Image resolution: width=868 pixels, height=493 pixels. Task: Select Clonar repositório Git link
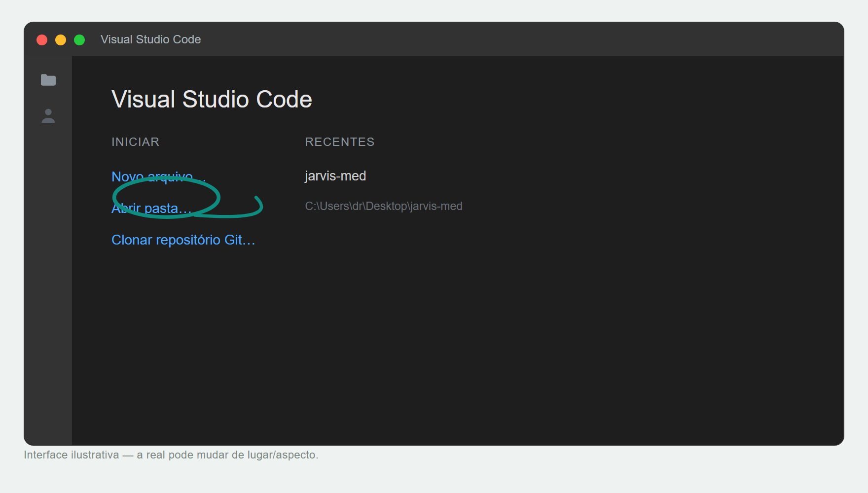183,240
